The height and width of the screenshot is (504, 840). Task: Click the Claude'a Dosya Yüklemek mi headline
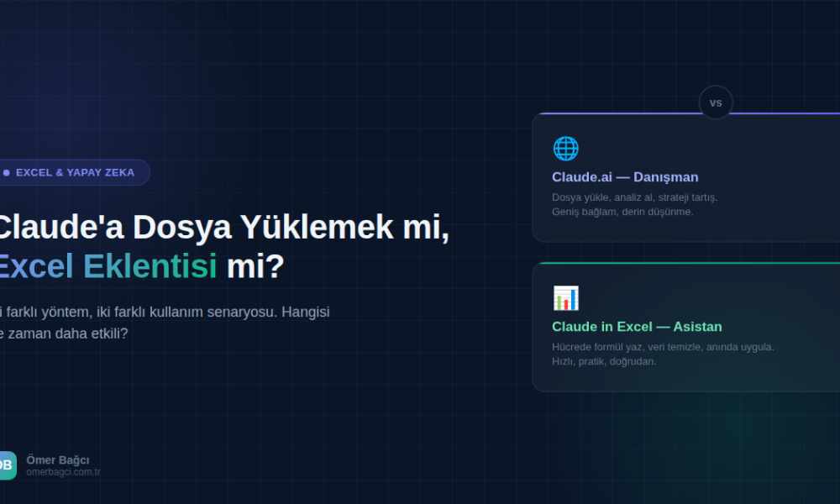(222, 228)
